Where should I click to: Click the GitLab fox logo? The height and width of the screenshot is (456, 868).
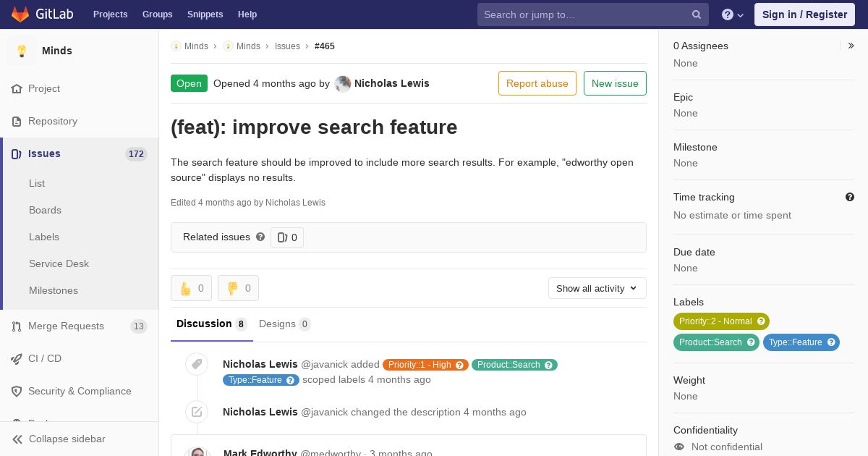click(20, 14)
